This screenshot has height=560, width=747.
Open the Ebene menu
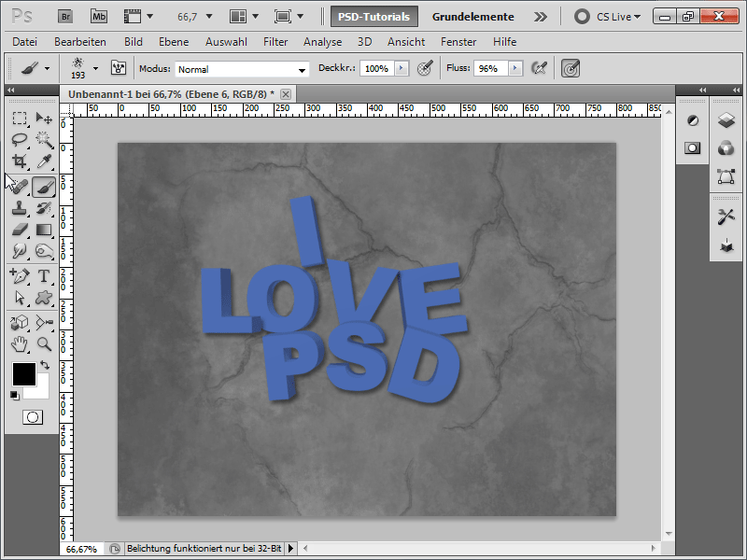coord(174,42)
